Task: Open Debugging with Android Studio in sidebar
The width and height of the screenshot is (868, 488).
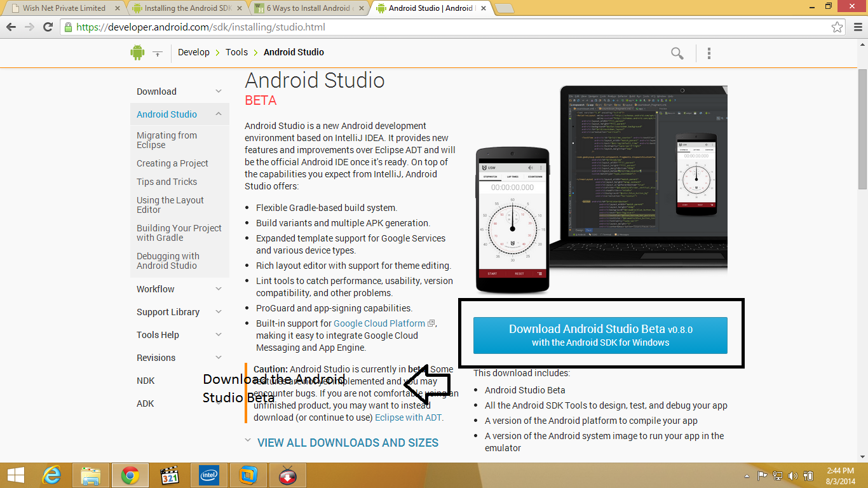Action: coord(168,261)
